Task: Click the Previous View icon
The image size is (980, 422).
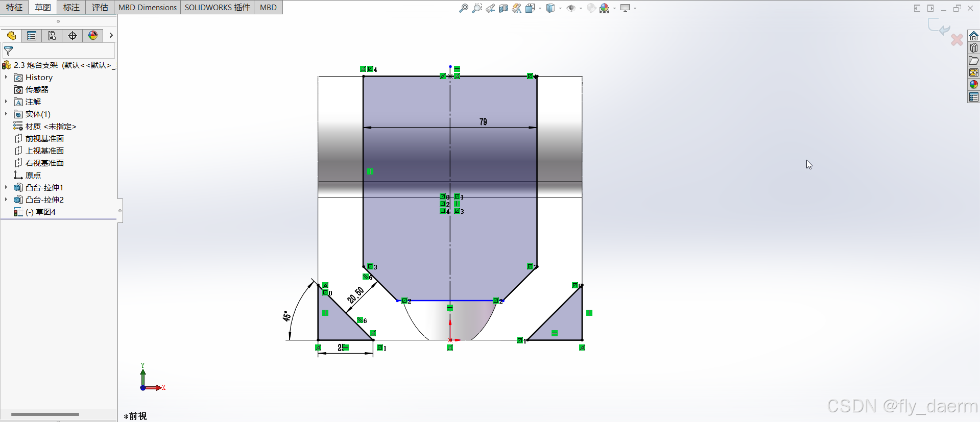Action: [490, 8]
